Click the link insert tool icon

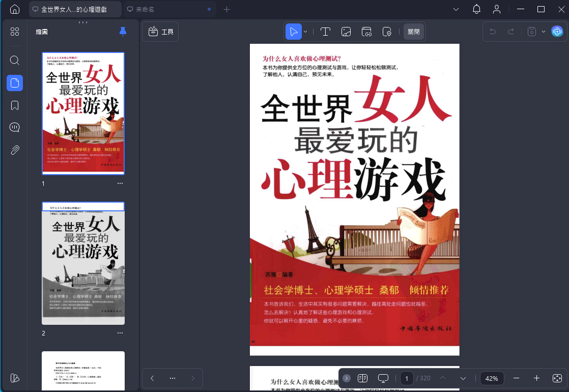366,32
